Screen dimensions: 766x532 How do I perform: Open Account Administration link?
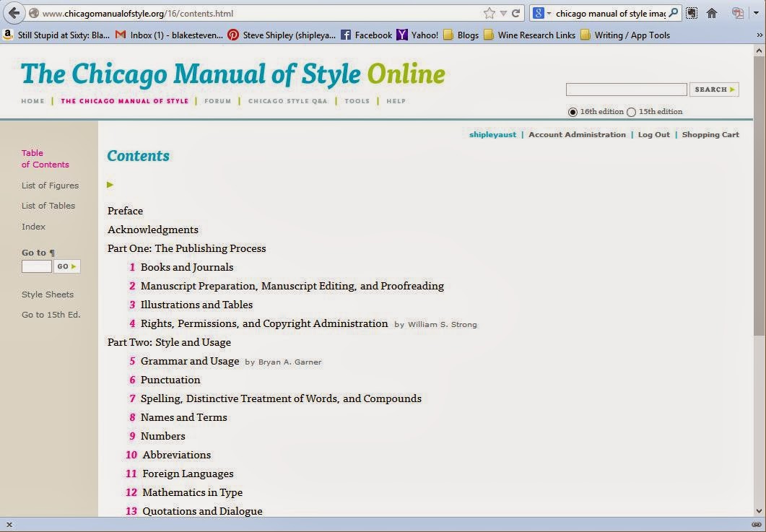pyautogui.click(x=577, y=134)
